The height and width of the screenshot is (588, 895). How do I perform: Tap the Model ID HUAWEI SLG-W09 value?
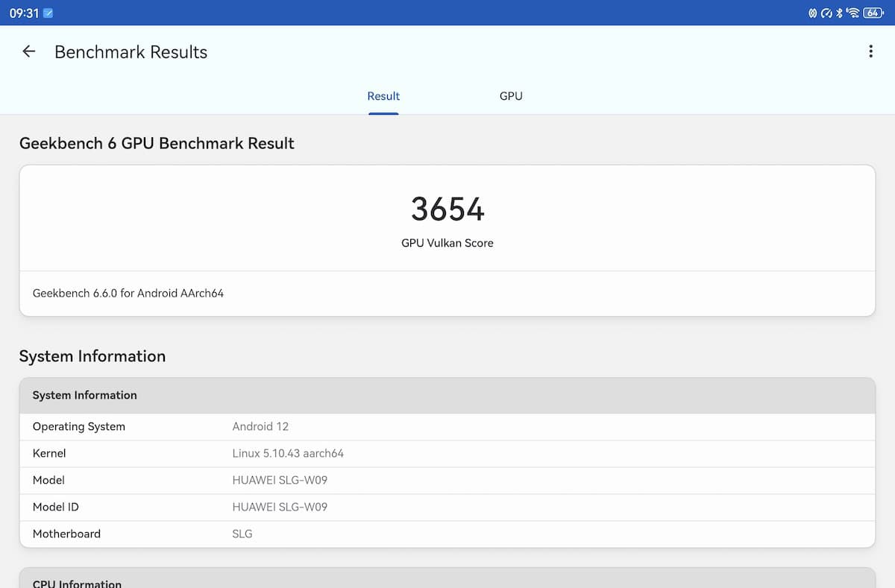coord(280,507)
